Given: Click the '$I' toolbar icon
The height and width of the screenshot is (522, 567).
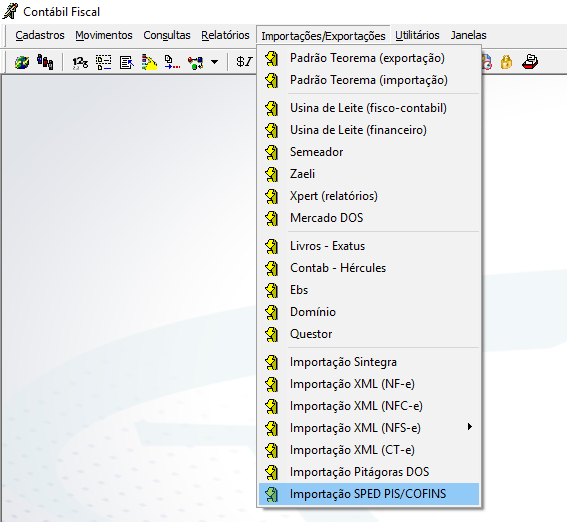Looking at the screenshot, I should [x=244, y=62].
